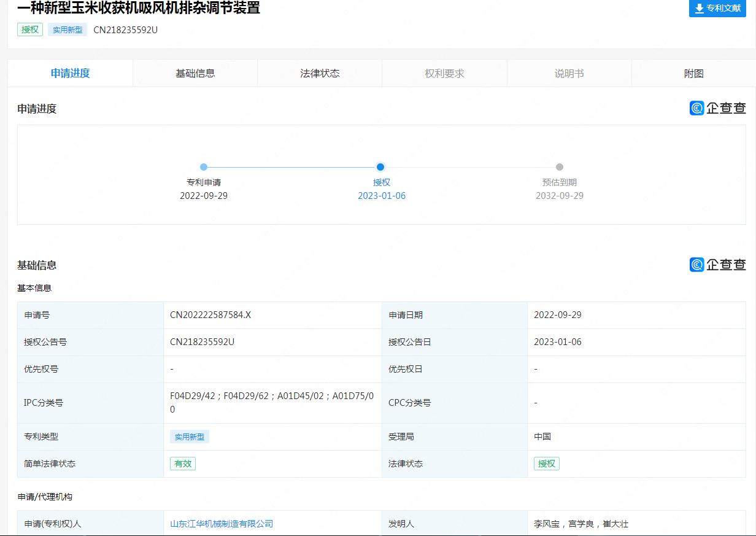This screenshot has width=756, height=536.
Task: Click application number CN202222587584.X
Action: pyautogui.click(x=210, y=315)
